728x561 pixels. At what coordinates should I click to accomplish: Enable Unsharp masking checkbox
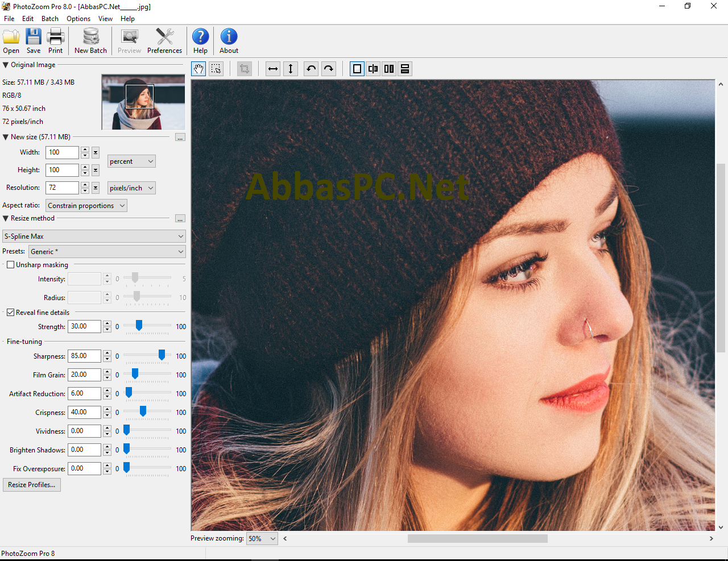pos(10,265)
